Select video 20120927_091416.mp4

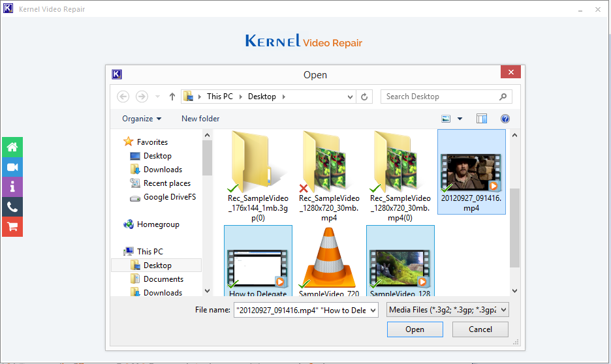coord(471,172)
